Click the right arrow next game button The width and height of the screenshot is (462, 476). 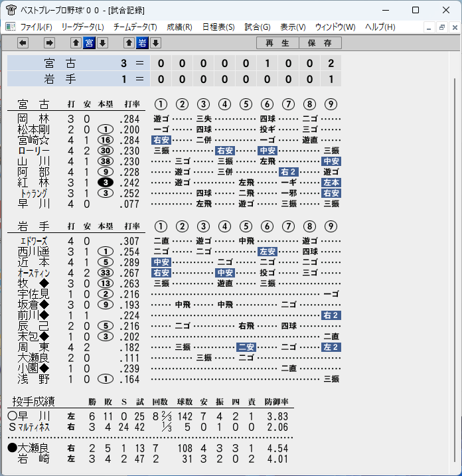(49, 42)
